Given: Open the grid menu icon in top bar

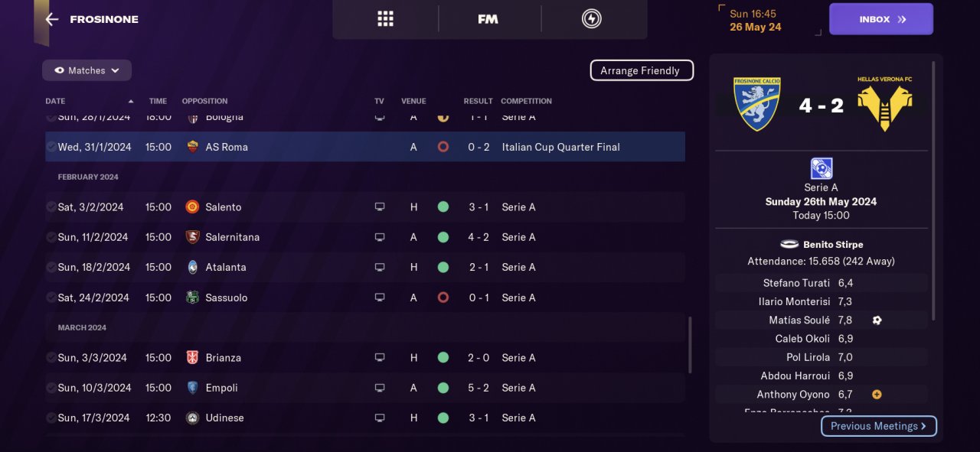Looking at the screenshot, I should 385,19.
